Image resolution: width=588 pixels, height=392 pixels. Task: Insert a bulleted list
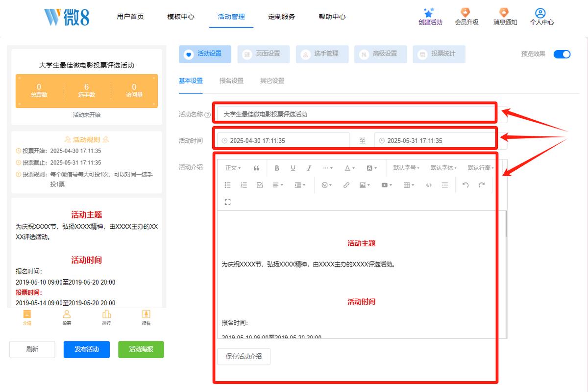(227, 185)
